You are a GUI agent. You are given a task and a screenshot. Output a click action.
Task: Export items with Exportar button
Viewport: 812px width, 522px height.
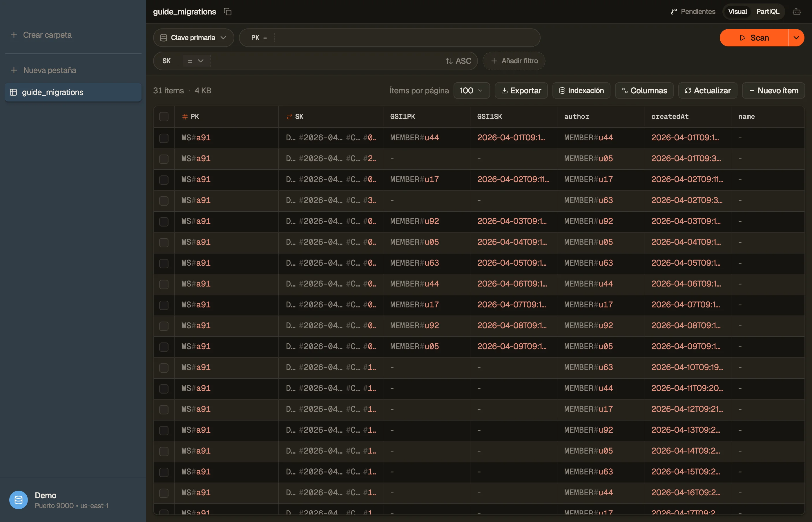(521, 90)
